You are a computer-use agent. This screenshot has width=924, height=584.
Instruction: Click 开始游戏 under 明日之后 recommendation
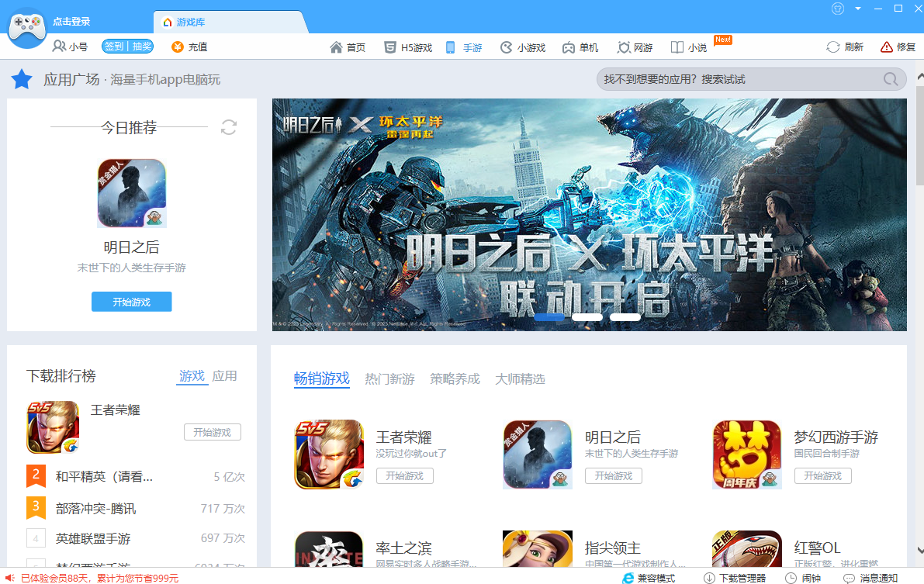[x=131, y=302]
